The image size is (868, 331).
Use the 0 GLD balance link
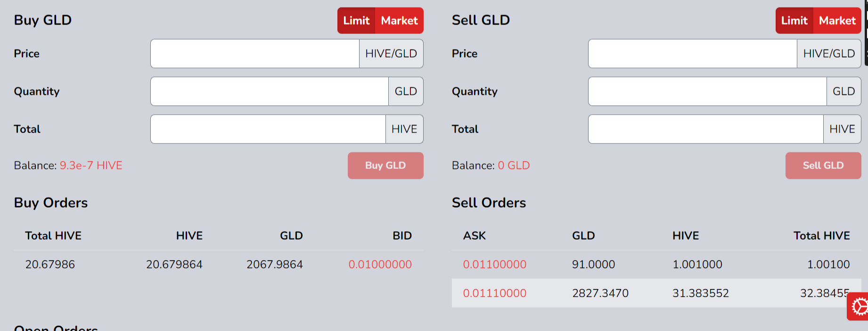coord(514,165)
